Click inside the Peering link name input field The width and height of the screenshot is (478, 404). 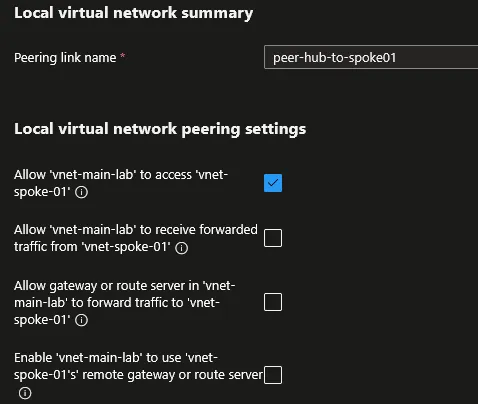click(x=371, y=57)
